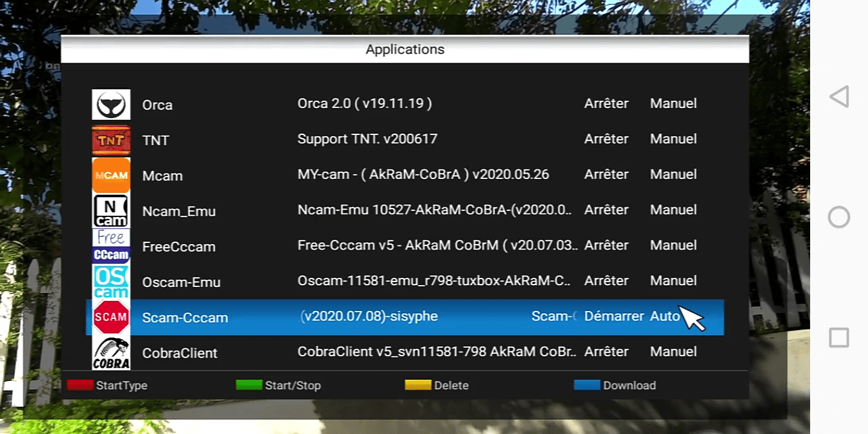
Task: Click the MY-cam AkRaM-CoBrA description
Action: [424, 175]
